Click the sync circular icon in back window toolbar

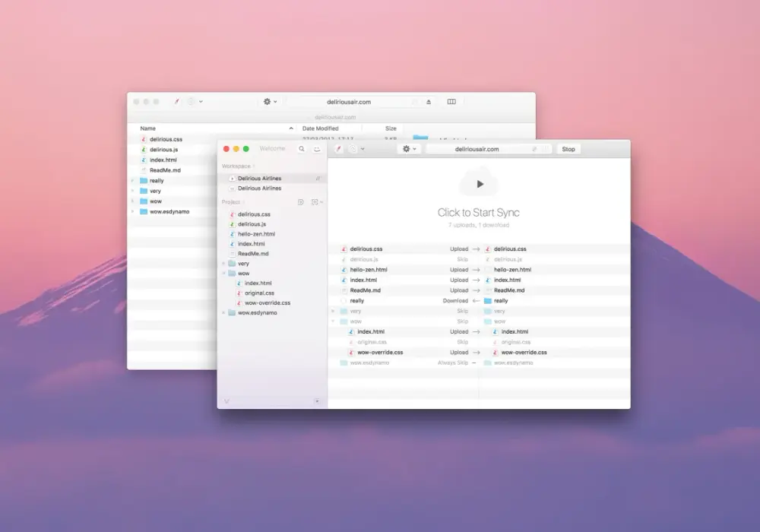(191, 102)
